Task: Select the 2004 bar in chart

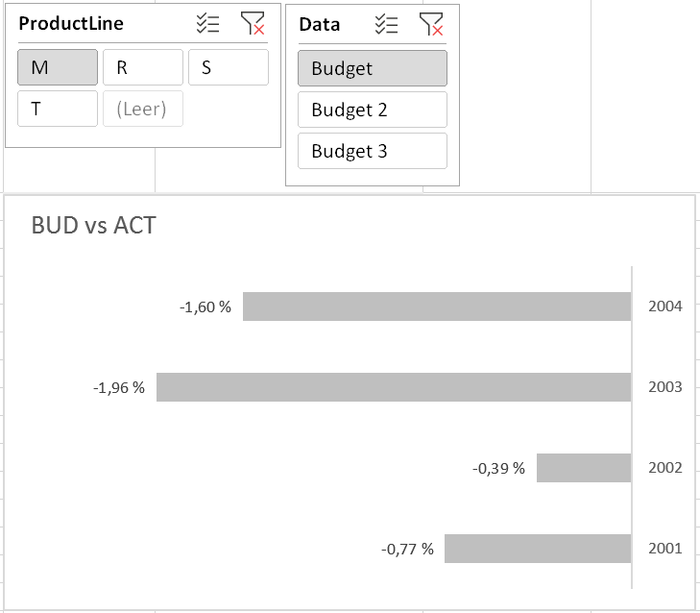Action: click(x=437, y=306)
